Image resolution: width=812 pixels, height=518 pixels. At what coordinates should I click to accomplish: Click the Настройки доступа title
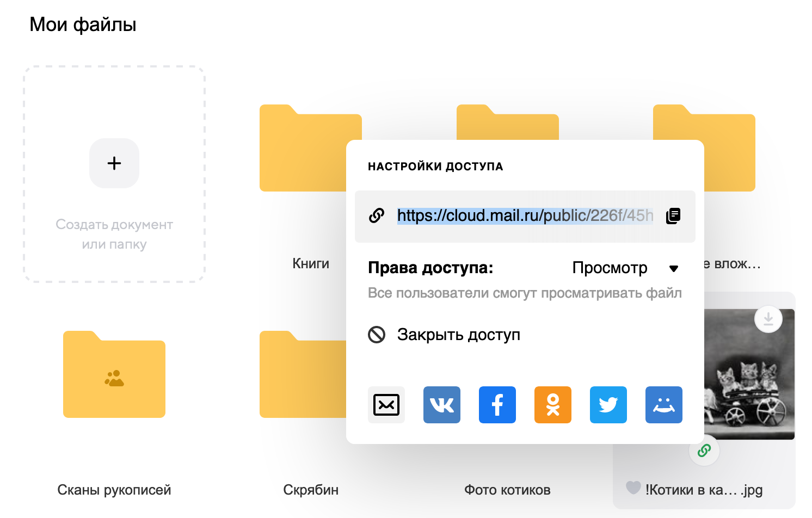435,166
